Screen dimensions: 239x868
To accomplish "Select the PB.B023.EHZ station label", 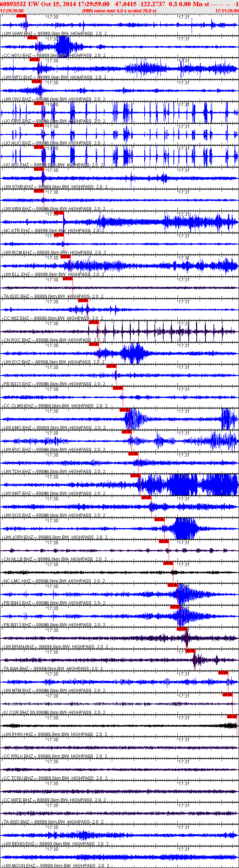I will (18, 384).
